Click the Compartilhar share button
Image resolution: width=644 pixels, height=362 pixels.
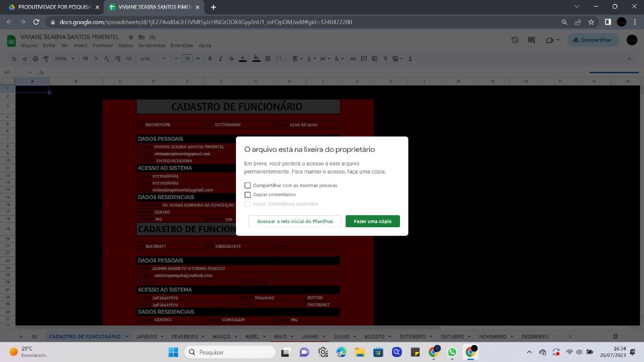click(x=593, y=40)
